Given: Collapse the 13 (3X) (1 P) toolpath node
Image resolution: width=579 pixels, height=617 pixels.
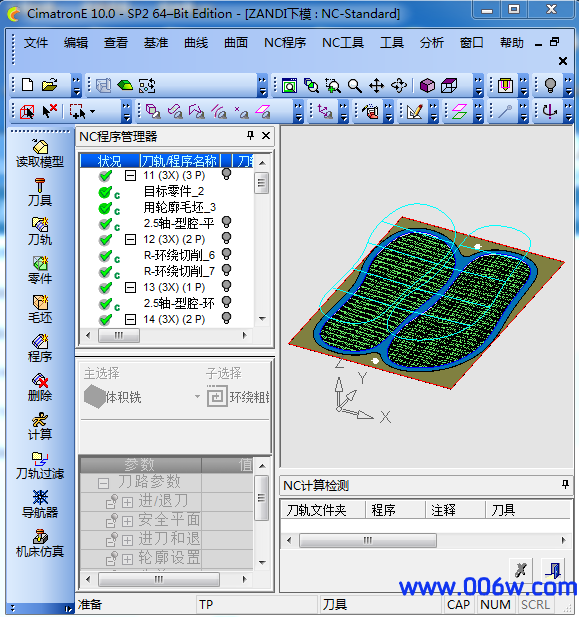Looking at the screenshot, I should click(x=130, y=287).
